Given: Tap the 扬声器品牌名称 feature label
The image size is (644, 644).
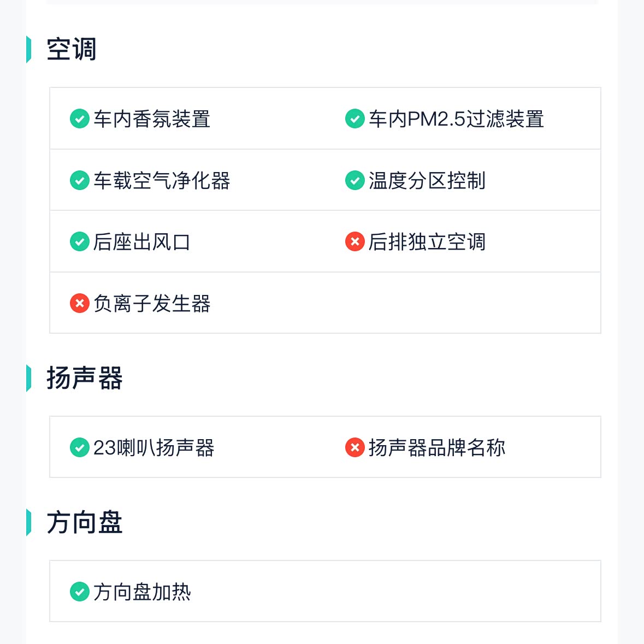Looking at the screenshot, I should (x=436, y=448).
